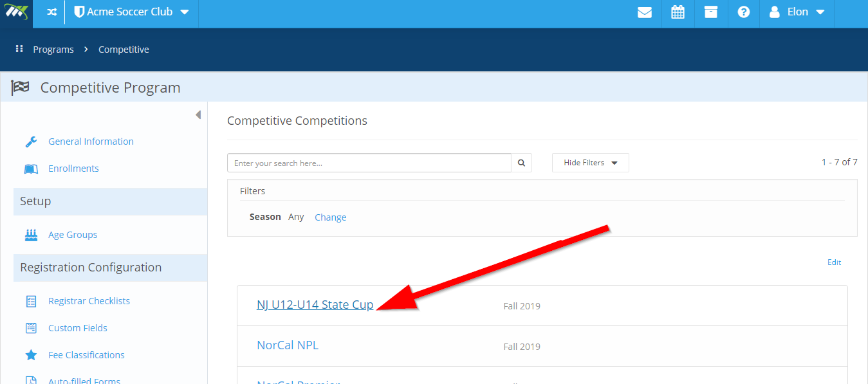Viewport: 868px width, 384px height.
Task: Click the competition search input field
Action: click(x=369, y=163)
